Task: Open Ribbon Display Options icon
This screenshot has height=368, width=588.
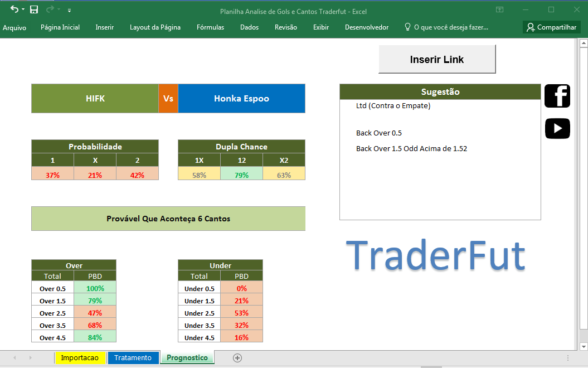Action: pyautogui.click(x=499, y=9)
